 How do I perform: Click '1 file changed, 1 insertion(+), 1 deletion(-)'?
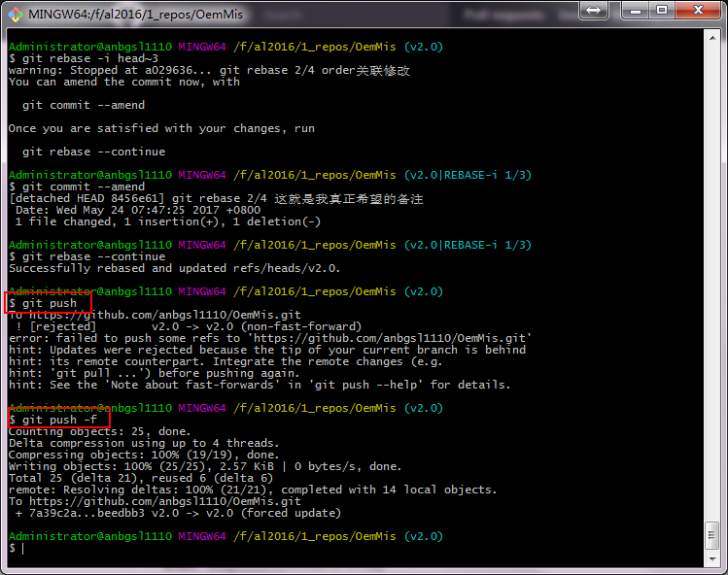[168, 221]
